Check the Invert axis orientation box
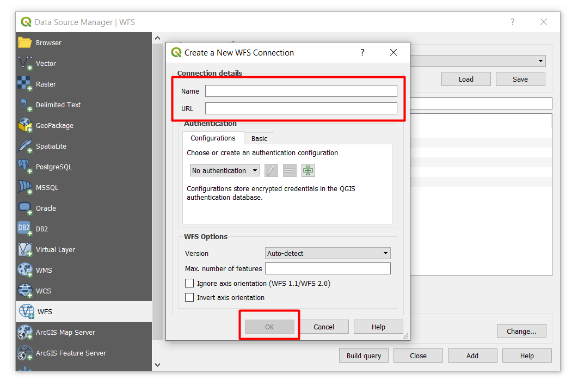 pos(189,297)
